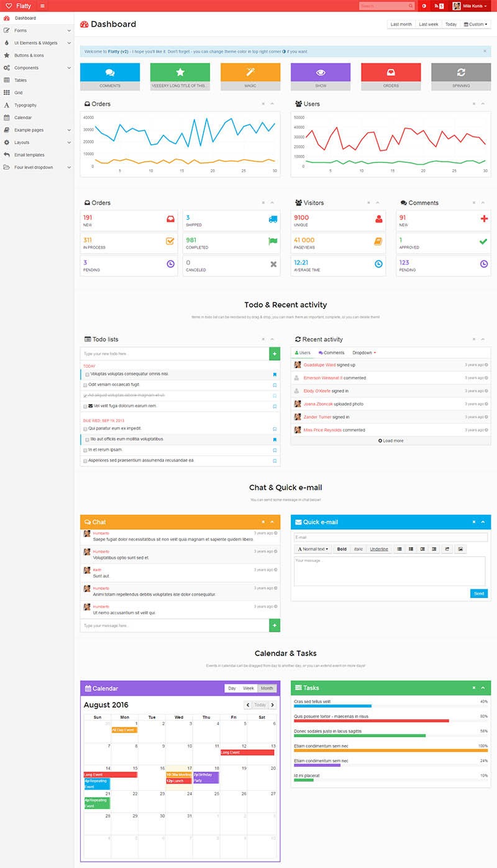Click the blue Comments tile icon
Screen dimensions: 497x868
coord(110,72)
